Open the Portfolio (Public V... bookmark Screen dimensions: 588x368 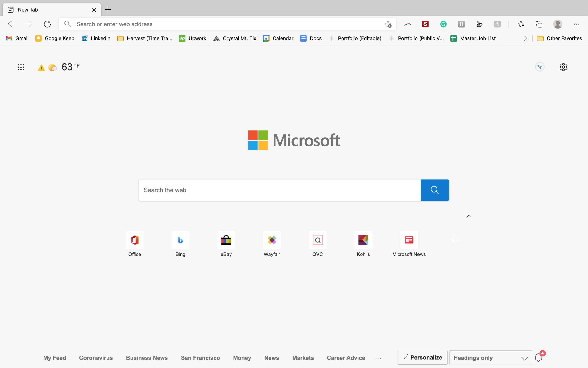coord(416,38)
